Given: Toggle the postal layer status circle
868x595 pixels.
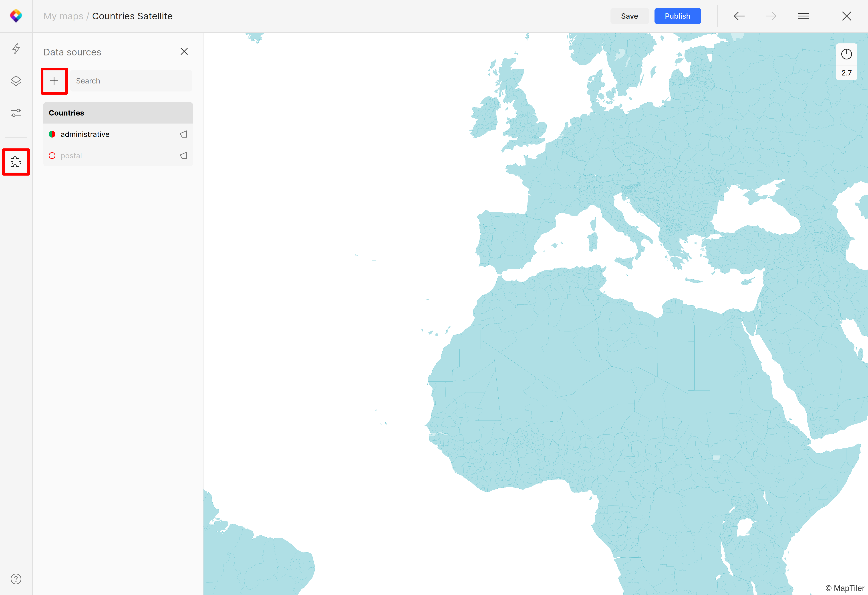Looking at the screenshot, I should coord(52,155).
